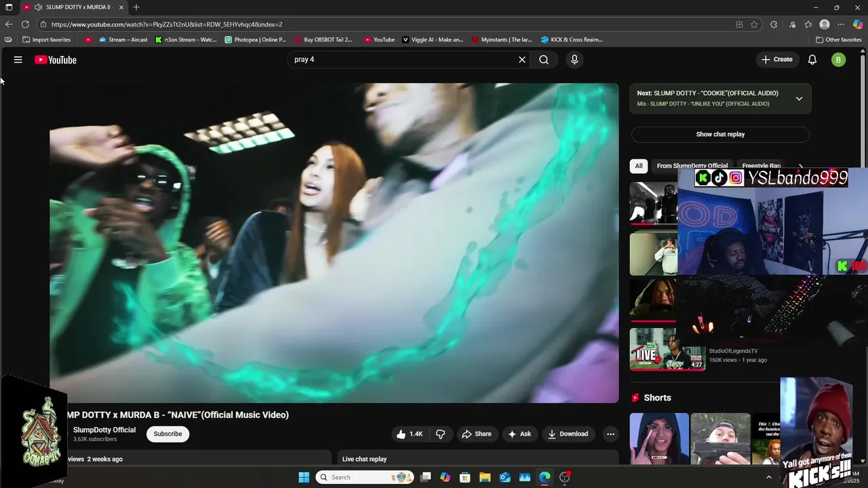Like the video with thumbs up
This screenshot has height=488, width=868.
click(410, 434)
